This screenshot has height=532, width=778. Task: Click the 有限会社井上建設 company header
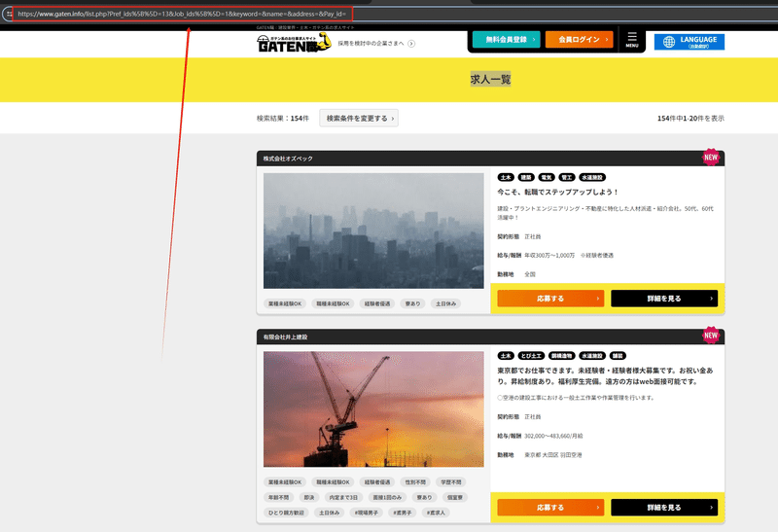coord(490,337)
